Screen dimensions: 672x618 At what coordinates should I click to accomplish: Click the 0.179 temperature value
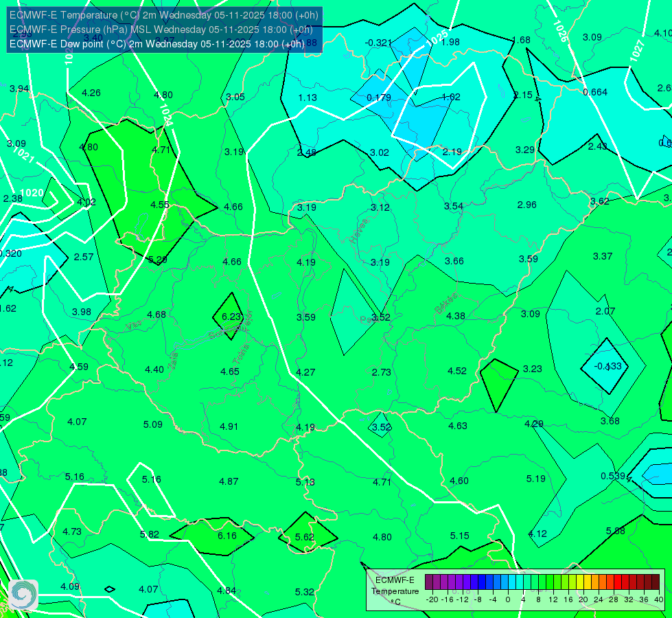(x=379, y=98)
